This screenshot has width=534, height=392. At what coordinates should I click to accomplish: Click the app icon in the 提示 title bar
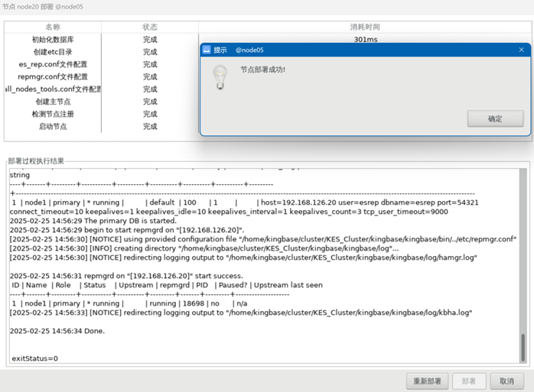click(x=207, y=50)
